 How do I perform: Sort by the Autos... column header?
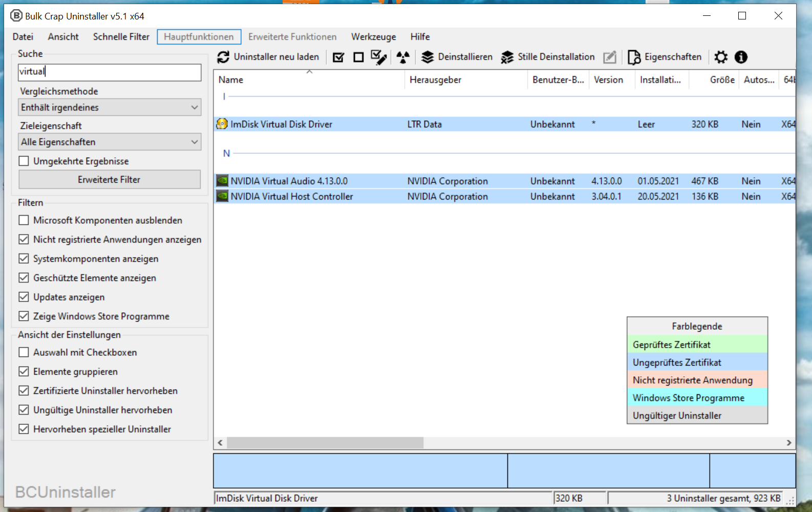tap(759, 80)
